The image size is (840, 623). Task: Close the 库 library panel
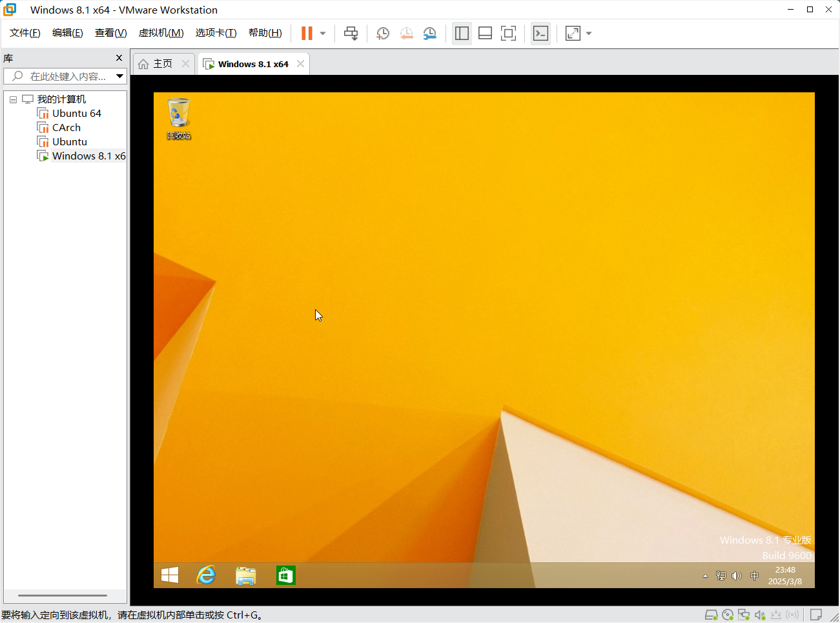pos(119,58)
